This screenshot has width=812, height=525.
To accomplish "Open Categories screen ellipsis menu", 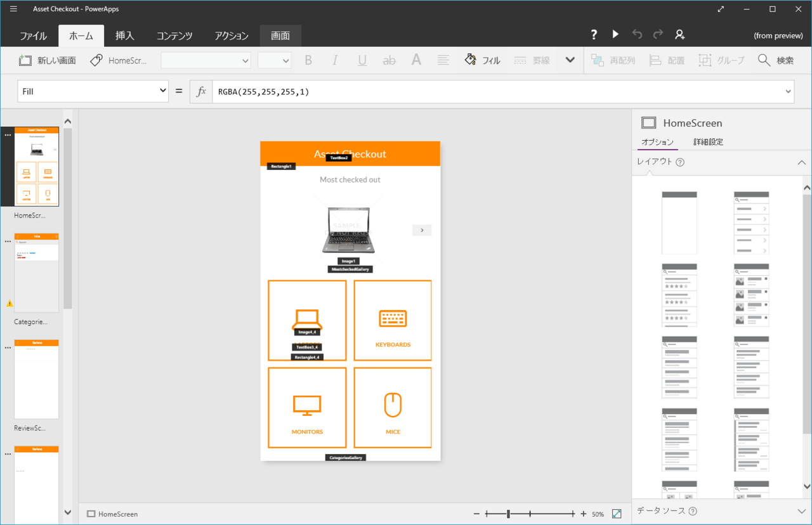I will coord(8,242).
